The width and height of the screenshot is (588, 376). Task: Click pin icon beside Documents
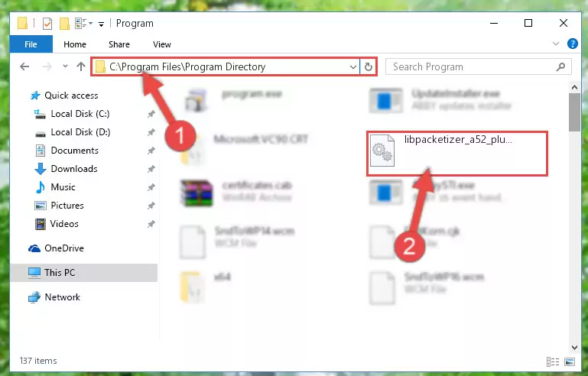click(151, 151)
